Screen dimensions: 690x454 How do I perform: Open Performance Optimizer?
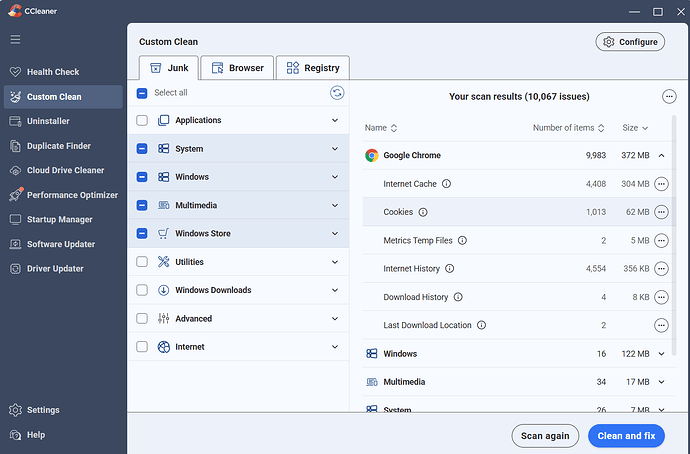pos(63,195)
